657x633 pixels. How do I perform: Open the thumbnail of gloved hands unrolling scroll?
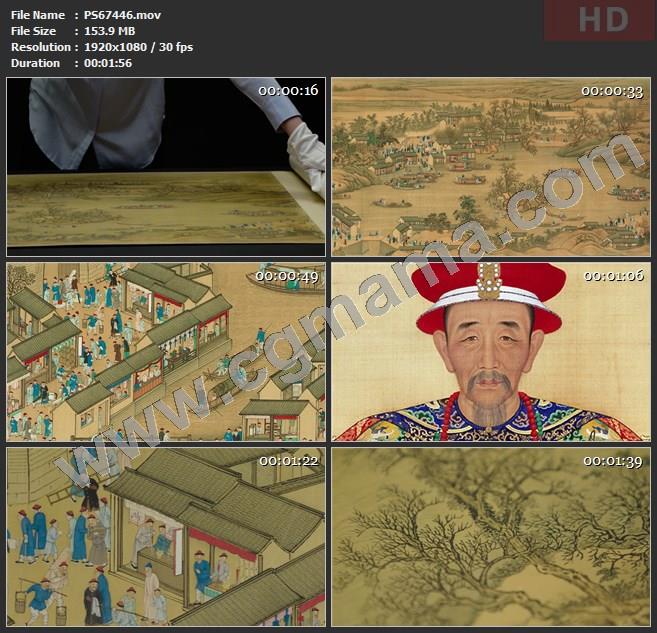click(166, 167)
